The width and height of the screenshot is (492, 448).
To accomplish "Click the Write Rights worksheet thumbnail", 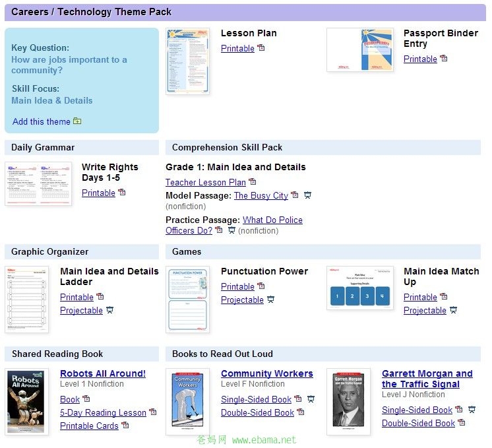I will [38, 183].
